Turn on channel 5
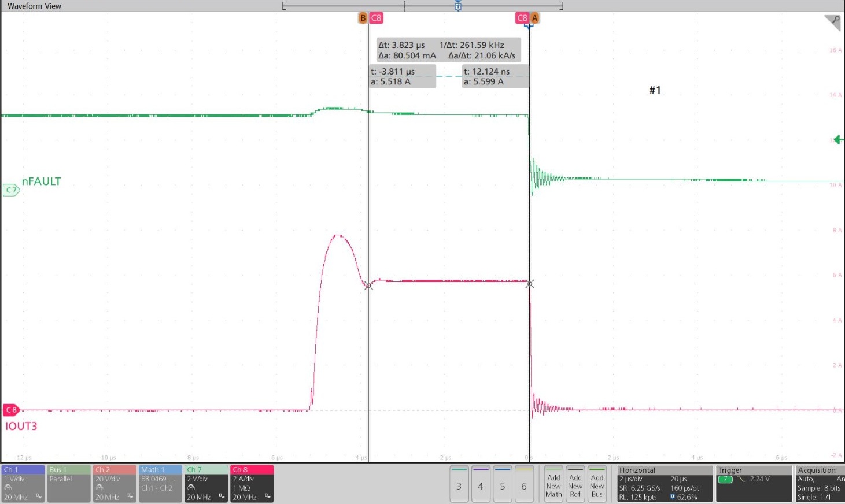Image resolution: width=845 pixels, height=504 pixels. pos(502,484)
